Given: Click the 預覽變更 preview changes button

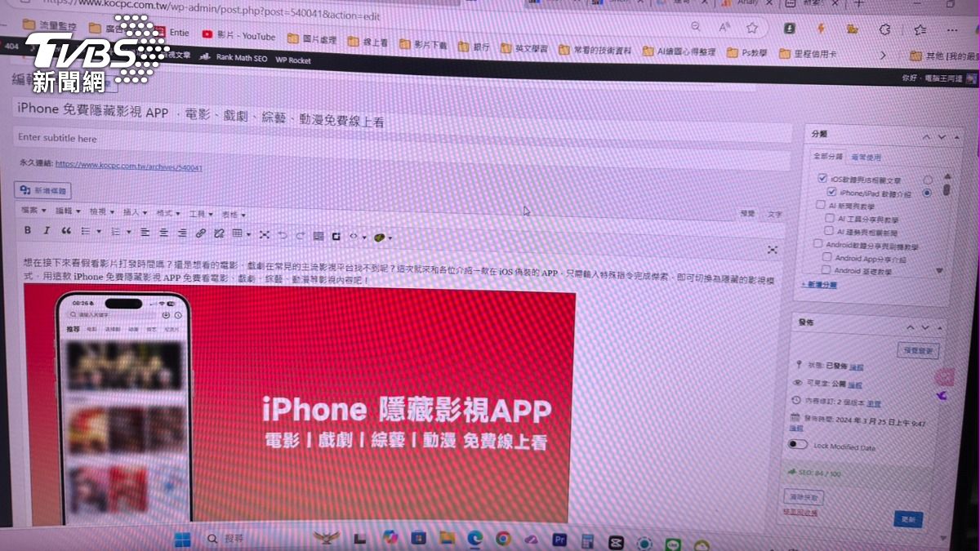Looking at the screenshot, I should 918,351.
